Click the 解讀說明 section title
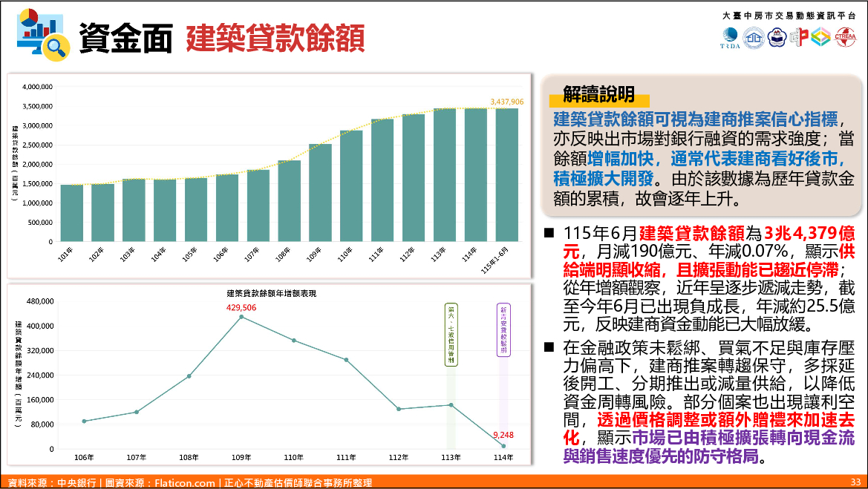 [x=599, y=94]
